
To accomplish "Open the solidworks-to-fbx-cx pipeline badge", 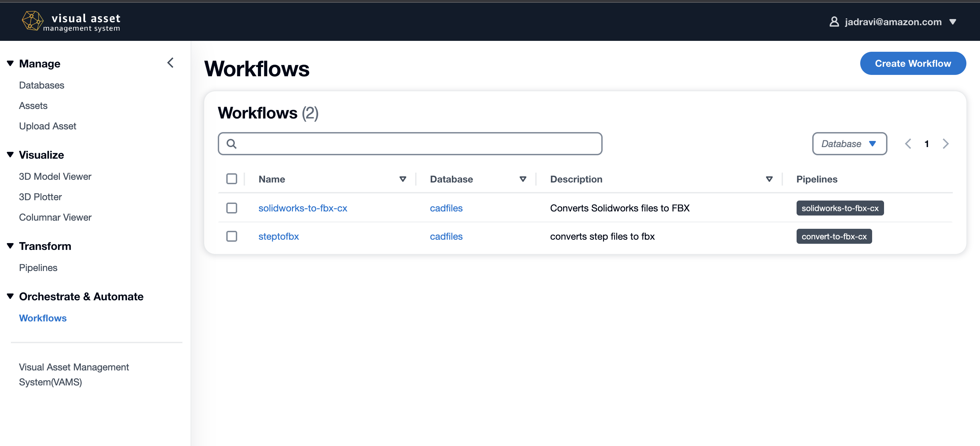I will (840, 208).
